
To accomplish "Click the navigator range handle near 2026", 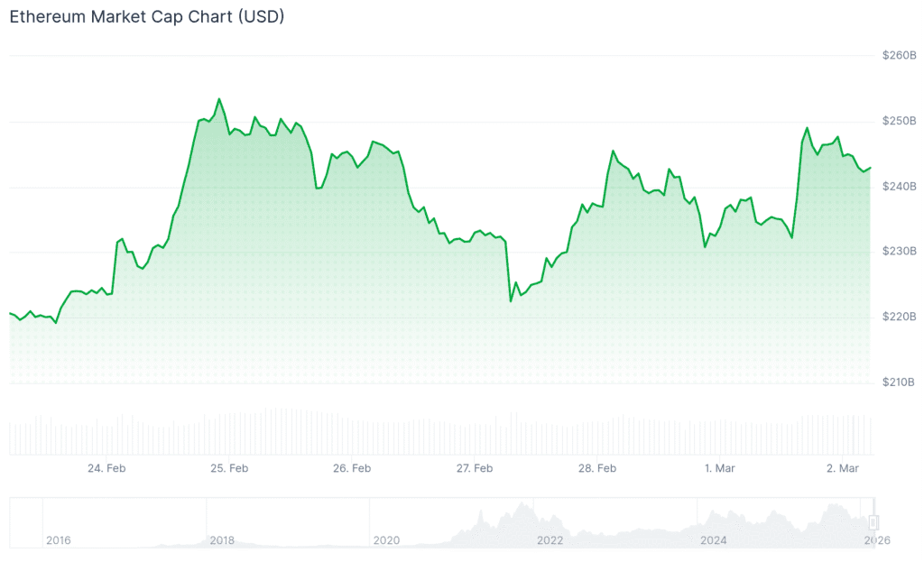I will point(873,522).
